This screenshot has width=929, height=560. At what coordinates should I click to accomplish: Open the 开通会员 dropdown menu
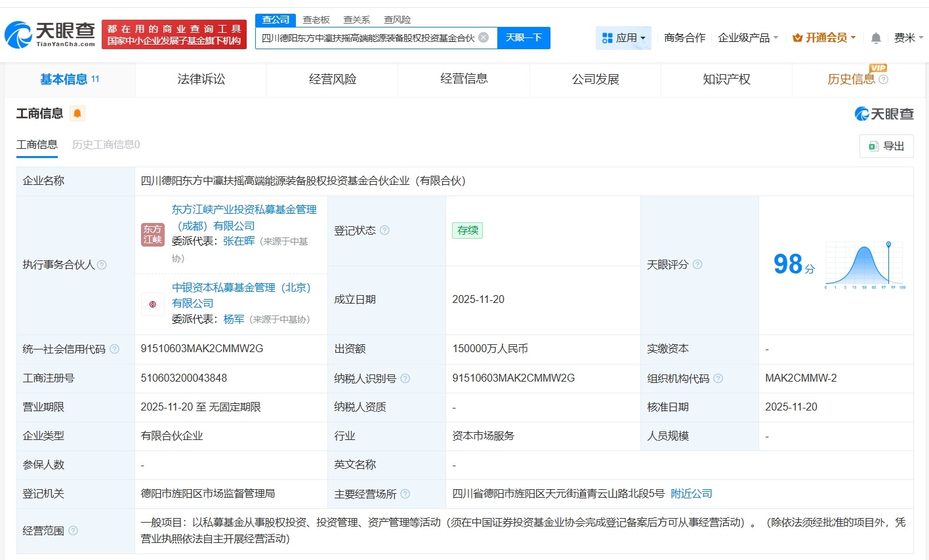coord(825,37)
